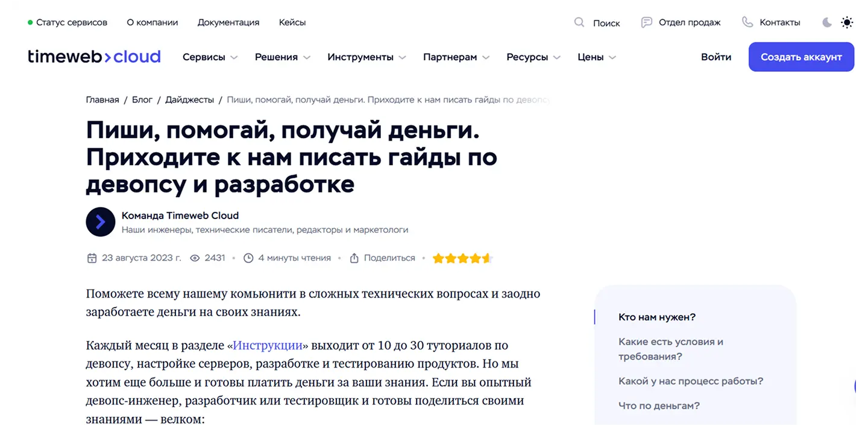Expand the Ресурсы dropdown menu
Image resolution: width=868 pixels, height=426 pixels.
tap(533, 57)
